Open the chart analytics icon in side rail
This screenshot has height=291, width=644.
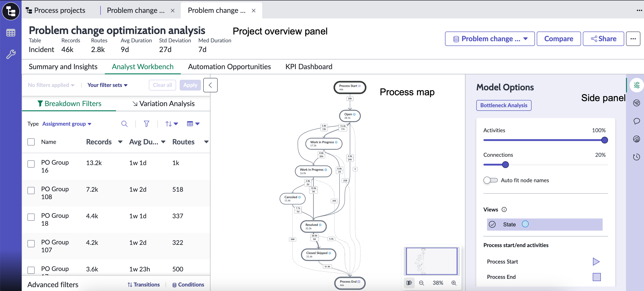637,139
